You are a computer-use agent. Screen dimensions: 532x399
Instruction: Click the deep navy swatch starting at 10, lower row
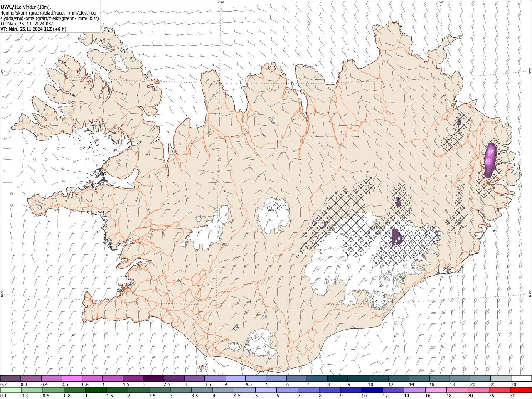pyautogui.click(x=371, y=390)
